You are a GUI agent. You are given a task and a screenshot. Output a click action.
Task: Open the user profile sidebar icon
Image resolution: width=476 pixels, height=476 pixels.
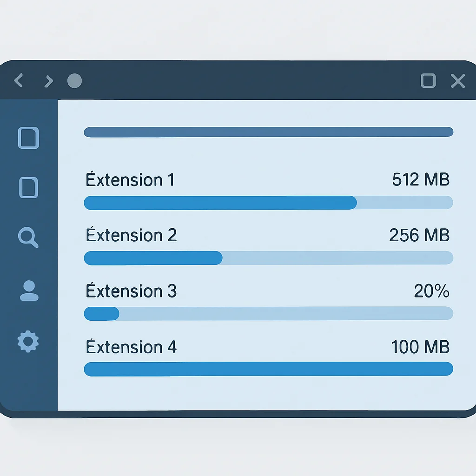29,291
